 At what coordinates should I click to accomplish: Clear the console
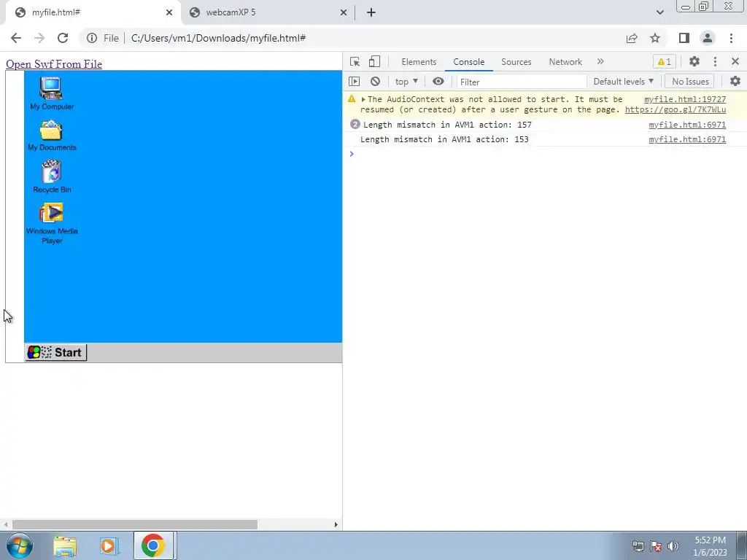[x=376, y=82]
